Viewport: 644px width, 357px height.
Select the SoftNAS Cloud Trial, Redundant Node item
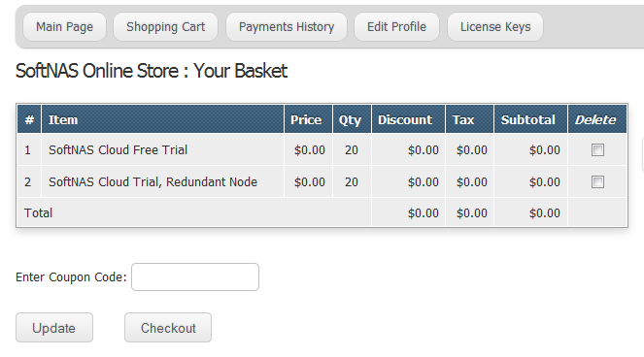click(153, 181)
